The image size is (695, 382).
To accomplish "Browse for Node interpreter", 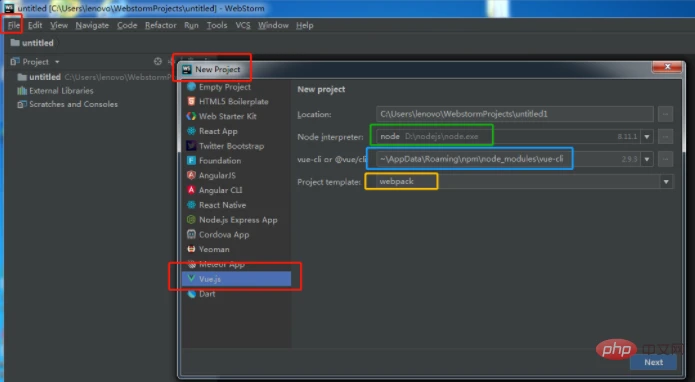I will [x=665, y=136].
